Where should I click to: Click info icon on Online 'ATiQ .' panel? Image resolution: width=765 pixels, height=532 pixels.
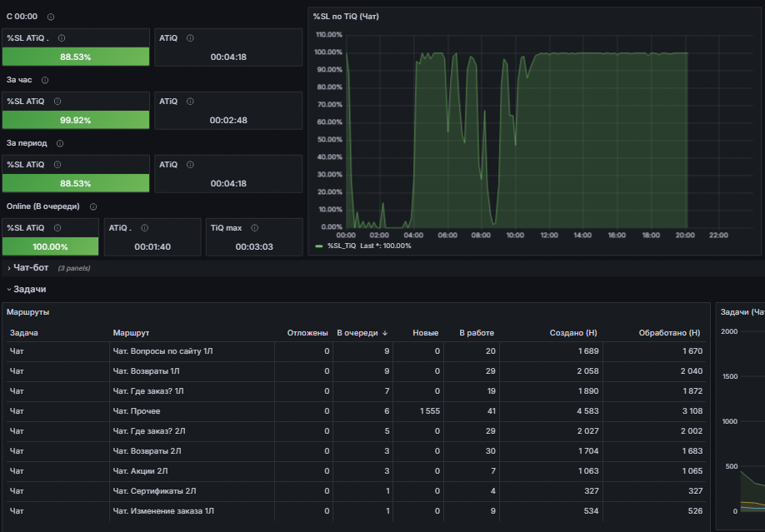(145, 228)
